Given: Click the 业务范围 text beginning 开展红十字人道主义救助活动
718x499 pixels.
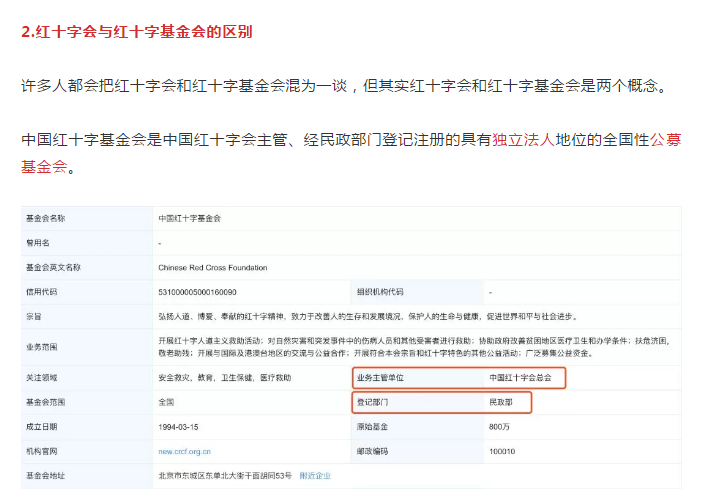Looking at the screenshot, I should (x=415, y=347).
